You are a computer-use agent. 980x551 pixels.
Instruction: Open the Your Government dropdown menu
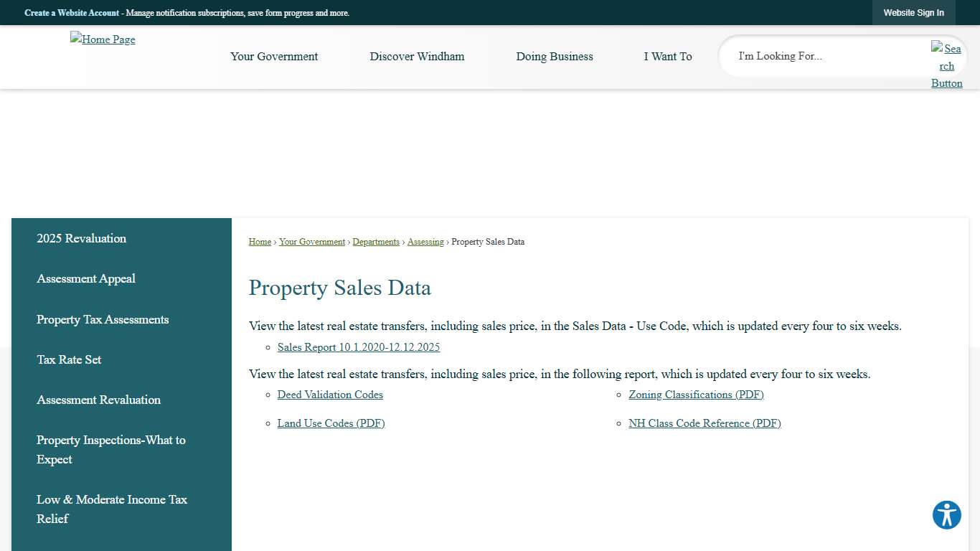(x=274, y=57)
